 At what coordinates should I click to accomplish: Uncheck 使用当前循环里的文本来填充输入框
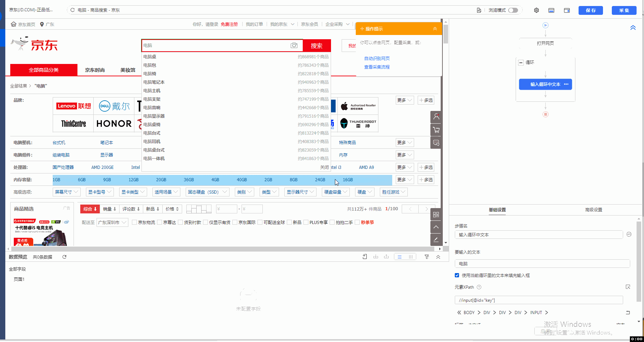click(457, 275)
